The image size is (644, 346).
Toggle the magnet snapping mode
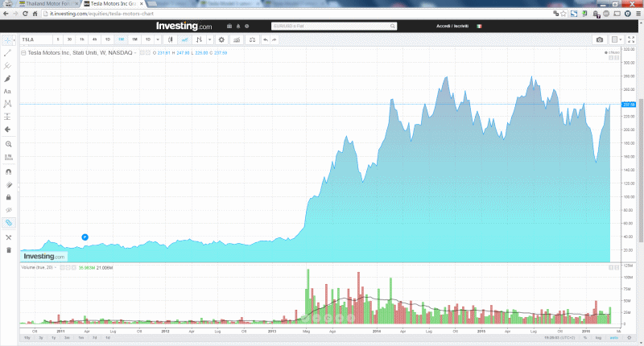tap(9, 172)
